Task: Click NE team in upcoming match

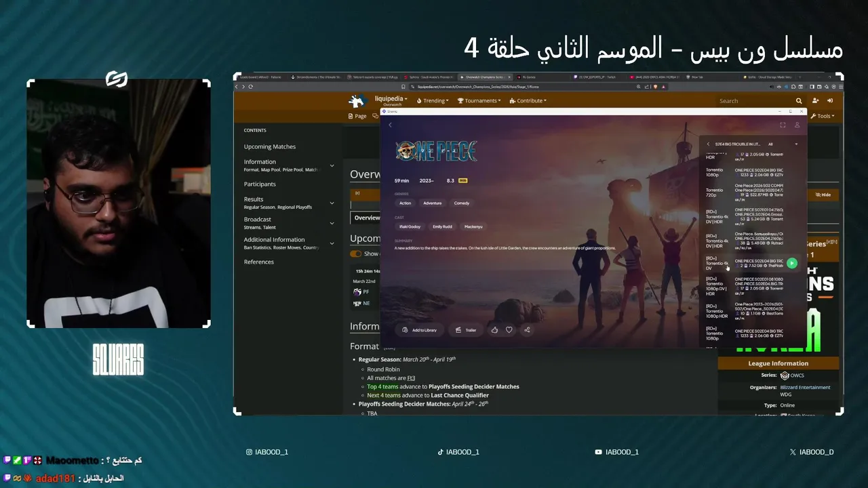Action: click(x=361, y=304)
